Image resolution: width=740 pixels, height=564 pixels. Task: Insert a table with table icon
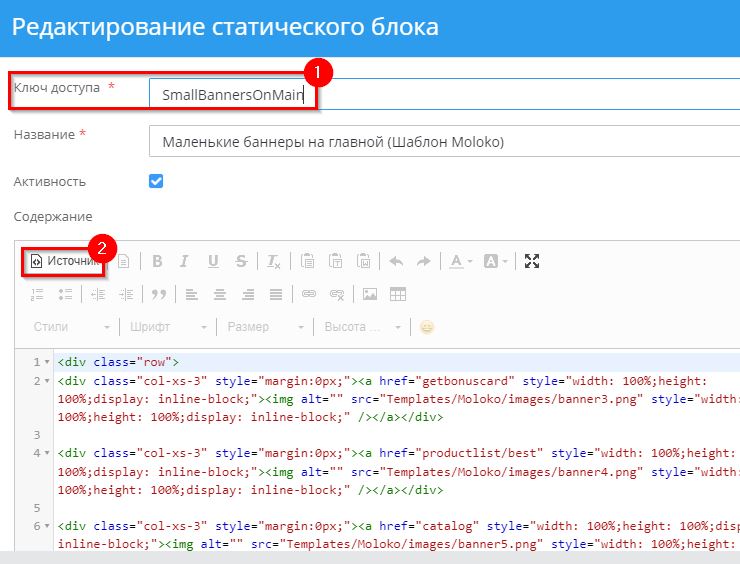pyautogui.click(x=398, y=294)
